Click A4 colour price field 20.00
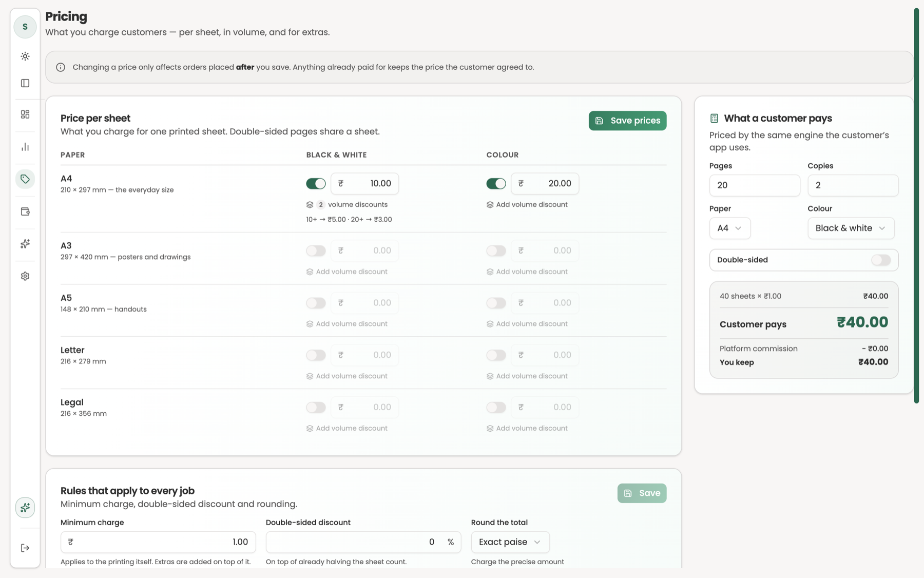This screenshot has width=924, height=578. point(545,184)
